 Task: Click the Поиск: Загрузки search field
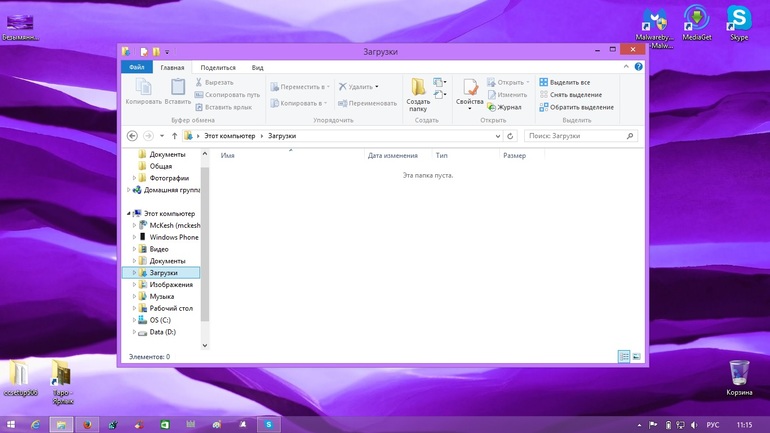point(580,136)
